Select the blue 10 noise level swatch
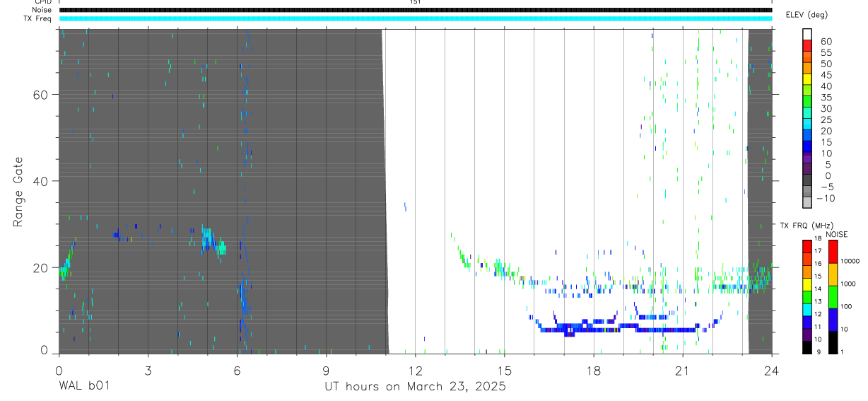Screen dimensions: 868x401 pyautogui.click(x=832, y=319)
